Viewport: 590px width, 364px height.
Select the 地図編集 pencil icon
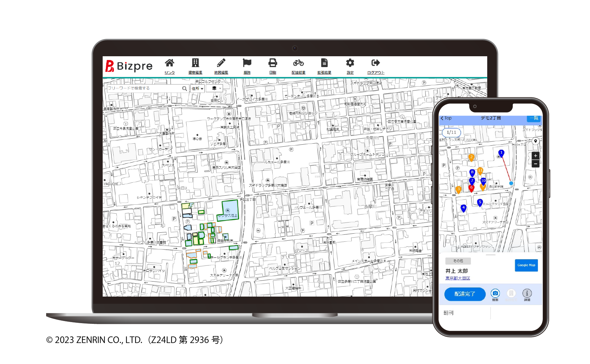[x=221, y=63]
